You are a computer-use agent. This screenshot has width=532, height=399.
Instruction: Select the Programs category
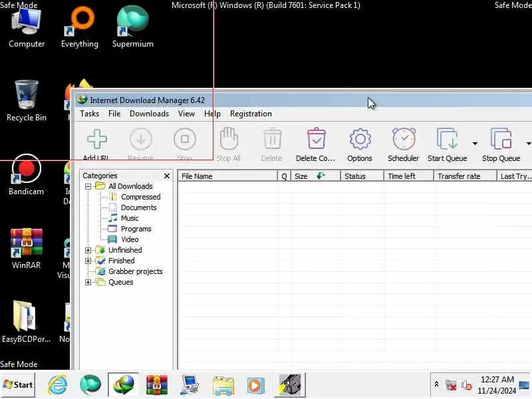136,229
